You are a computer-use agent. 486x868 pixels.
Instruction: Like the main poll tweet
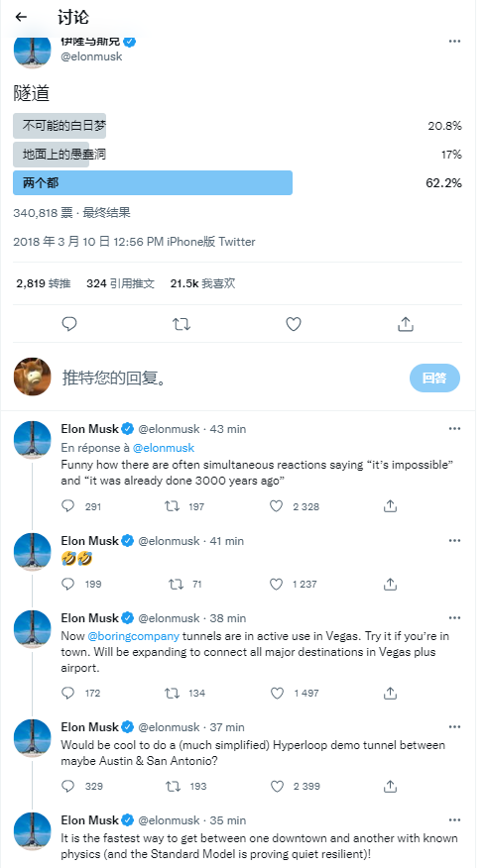[294, 324]
